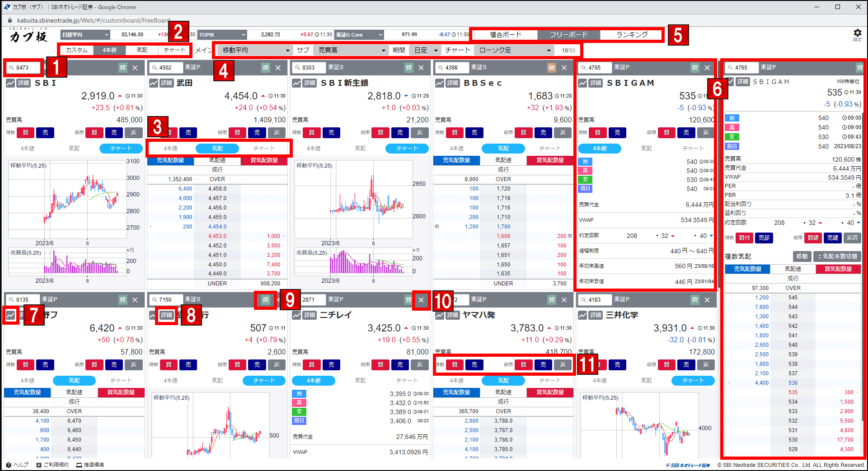Click 貸 icon in ヤマハ発 panel header
This screenshot has width=868, height=471.
pos(552,300)
